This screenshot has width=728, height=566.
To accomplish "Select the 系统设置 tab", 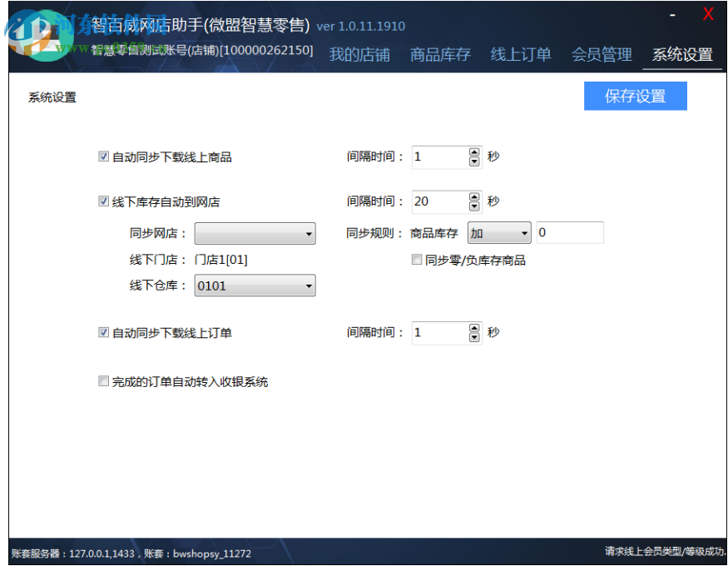I will pos(683,54).
